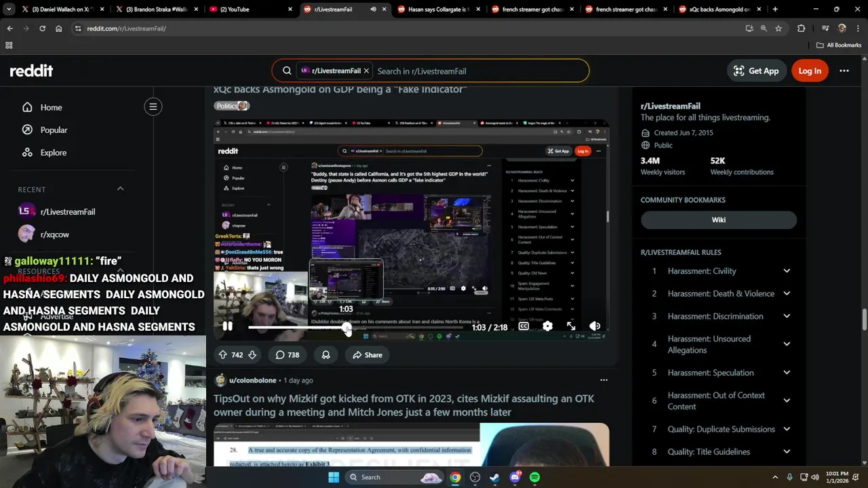This screenshot has width=868, height=488.
Task: Open options menu for TipsOut post
Action: pyautogui.click(x=604, y=380)
